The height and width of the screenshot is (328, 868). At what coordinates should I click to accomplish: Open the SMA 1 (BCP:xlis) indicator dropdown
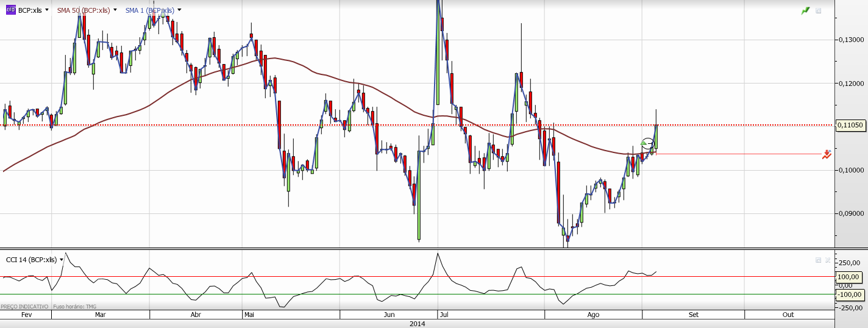pyautogui.click(x=179, y=10)
